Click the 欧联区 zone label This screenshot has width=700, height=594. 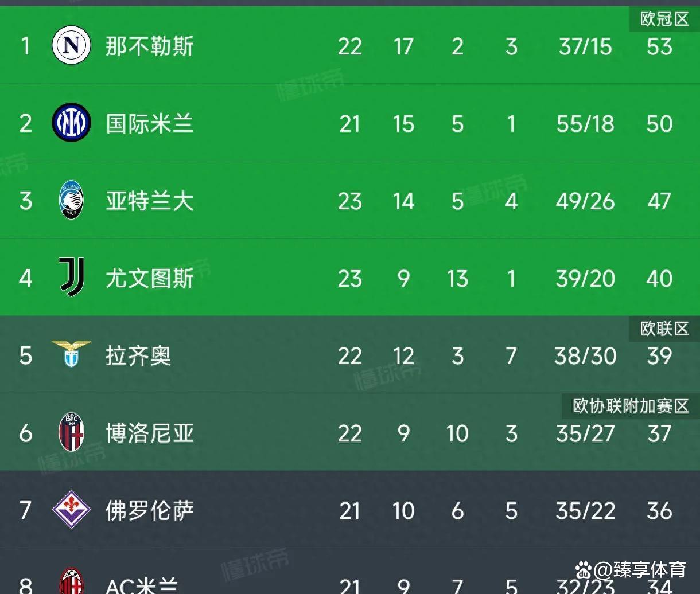coord(664,329)
